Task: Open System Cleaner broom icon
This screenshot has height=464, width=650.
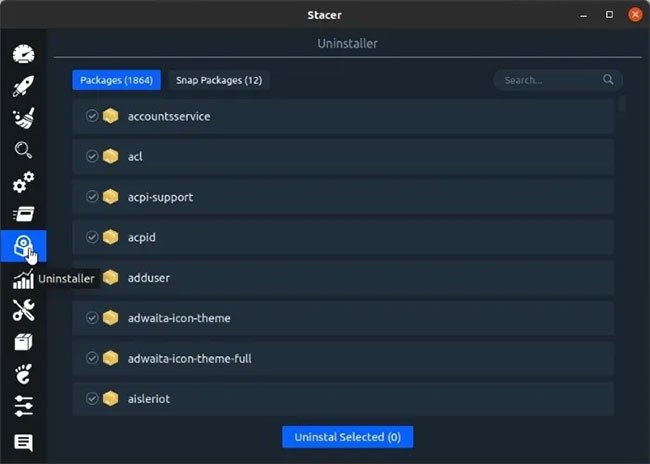Action: (24, 118)
